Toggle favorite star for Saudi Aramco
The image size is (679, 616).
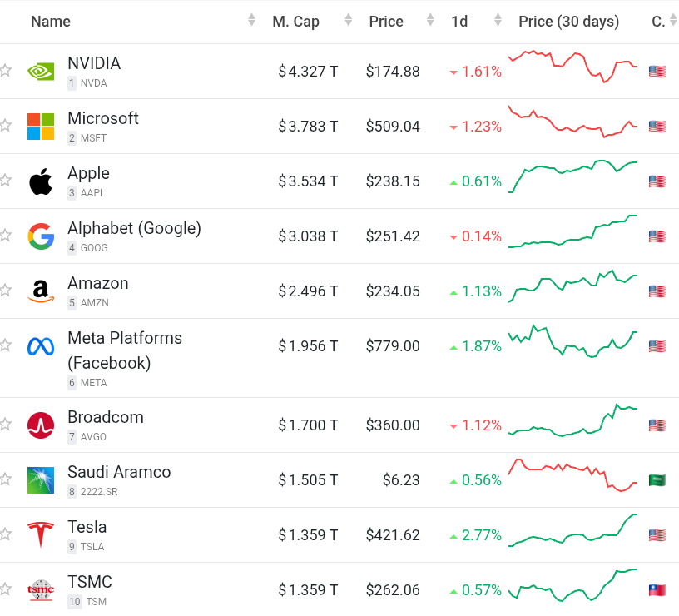point(6,479)
